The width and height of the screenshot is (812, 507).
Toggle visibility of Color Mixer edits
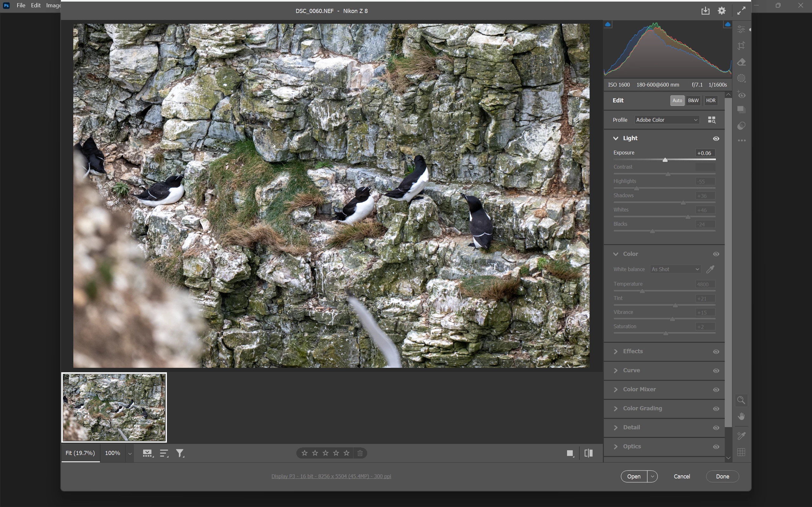pos(716,390)
